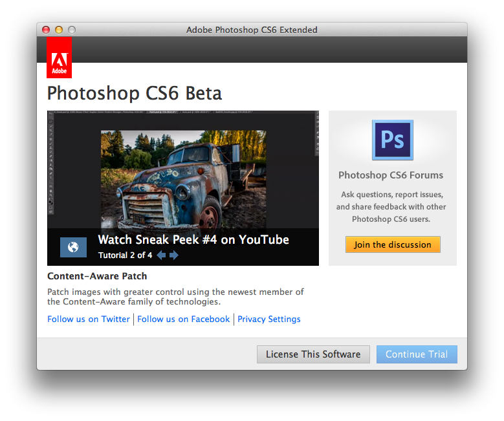This screenshot has height=421, width=504.
Task: Open the Privacy Settings link
Action: click(x=269, y=319)
